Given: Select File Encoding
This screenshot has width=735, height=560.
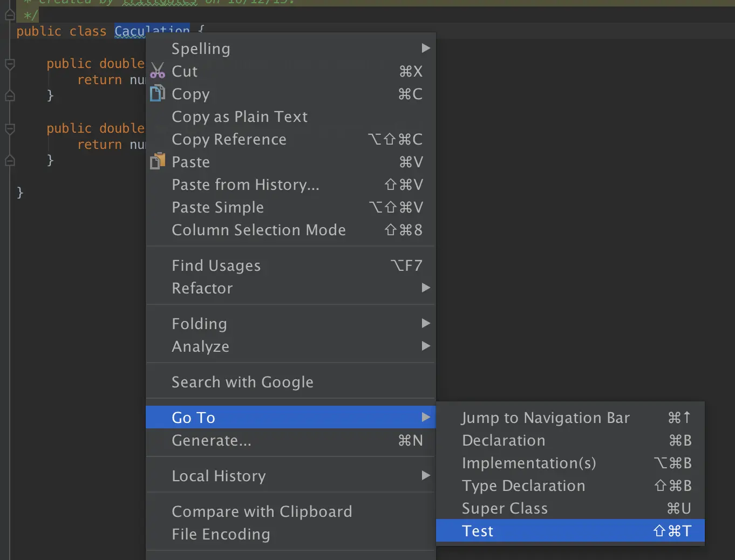Looking at the screenshot, I should pyautogui.click(x=290, y=534).
